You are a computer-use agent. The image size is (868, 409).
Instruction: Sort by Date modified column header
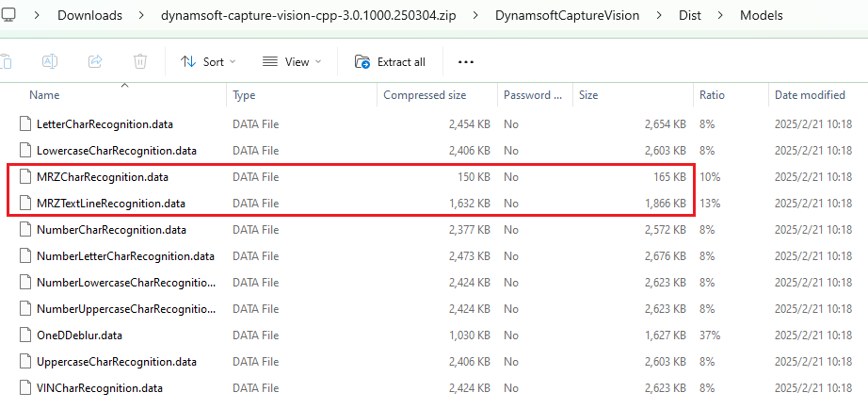(x=810, y=95)
